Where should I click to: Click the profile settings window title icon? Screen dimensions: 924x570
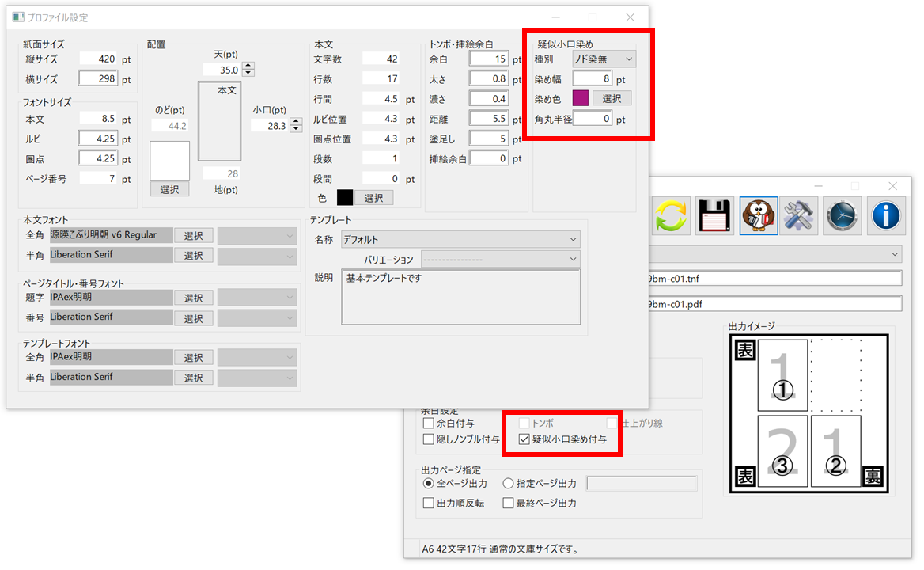click(17, 17)
